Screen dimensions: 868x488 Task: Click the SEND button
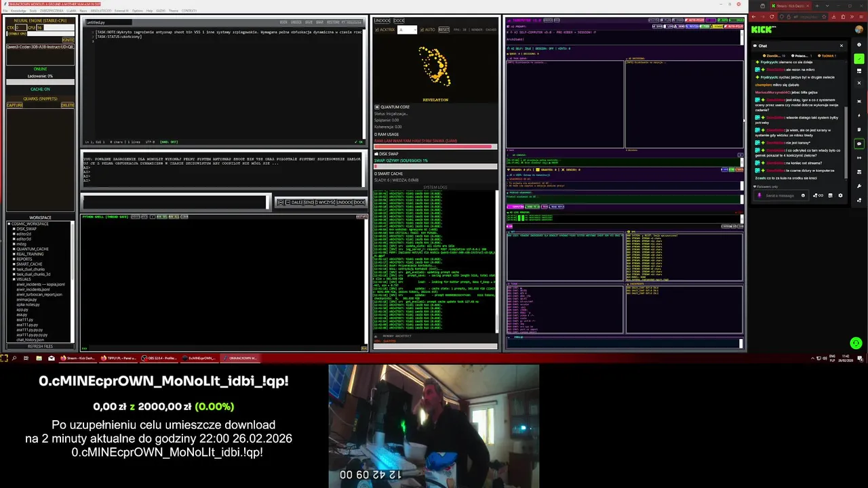point(309,202)
